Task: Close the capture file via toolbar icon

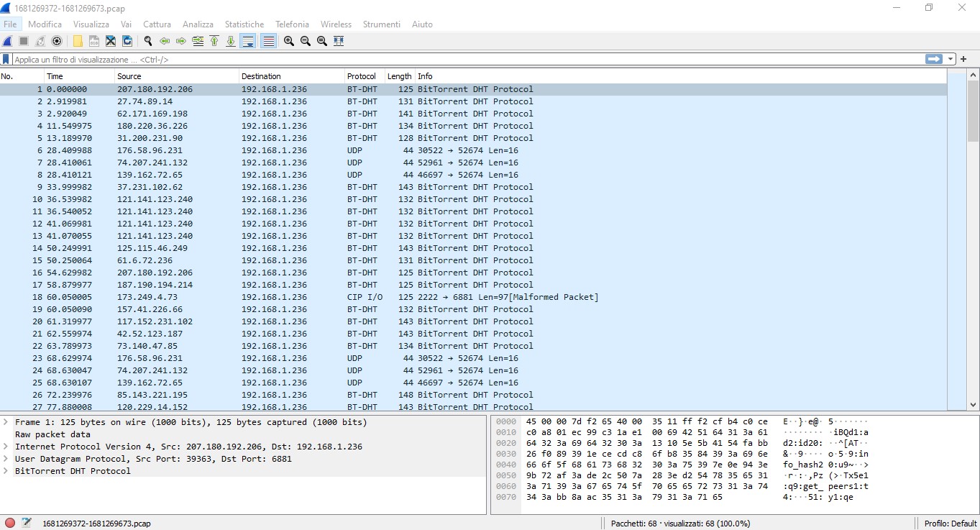Action: [x=111, y=41]
